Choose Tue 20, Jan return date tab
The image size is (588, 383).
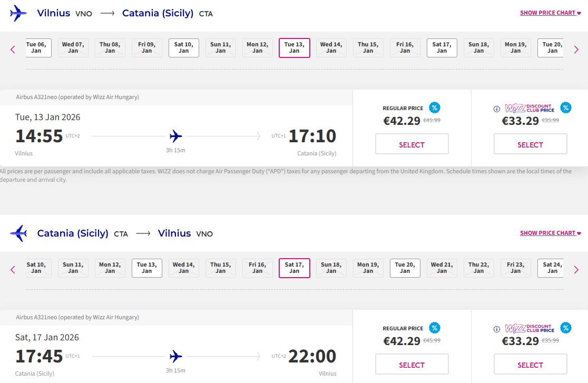405,268
